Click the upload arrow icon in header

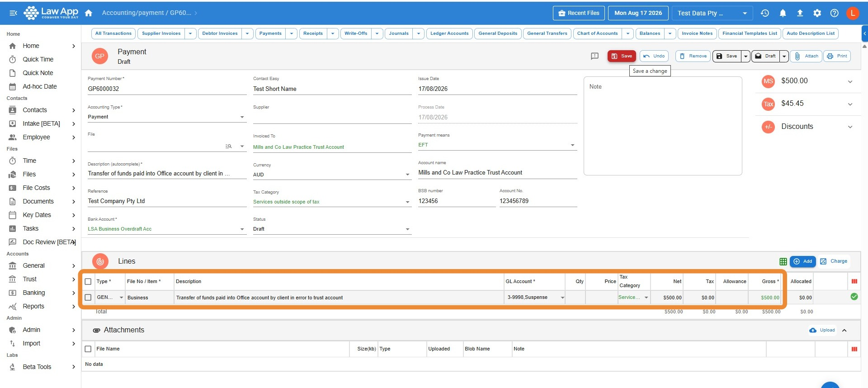pyautogui.click(x=800, y=13)
